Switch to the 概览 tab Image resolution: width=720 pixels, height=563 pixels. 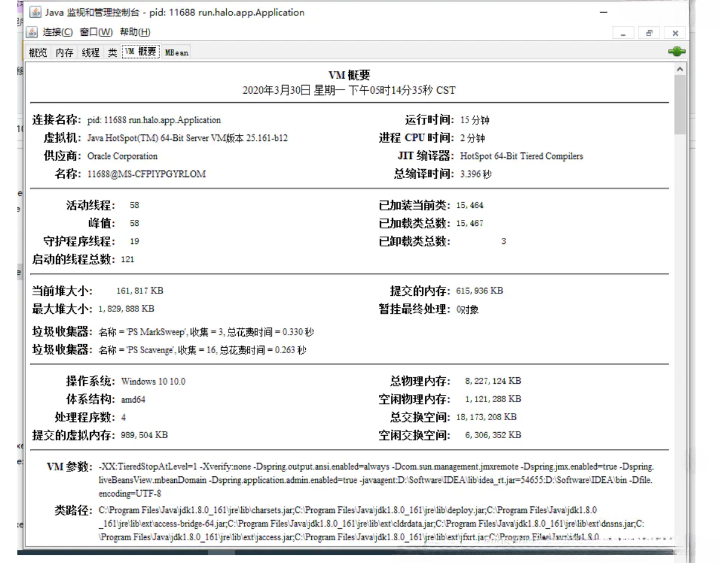(x=38, y=52)
